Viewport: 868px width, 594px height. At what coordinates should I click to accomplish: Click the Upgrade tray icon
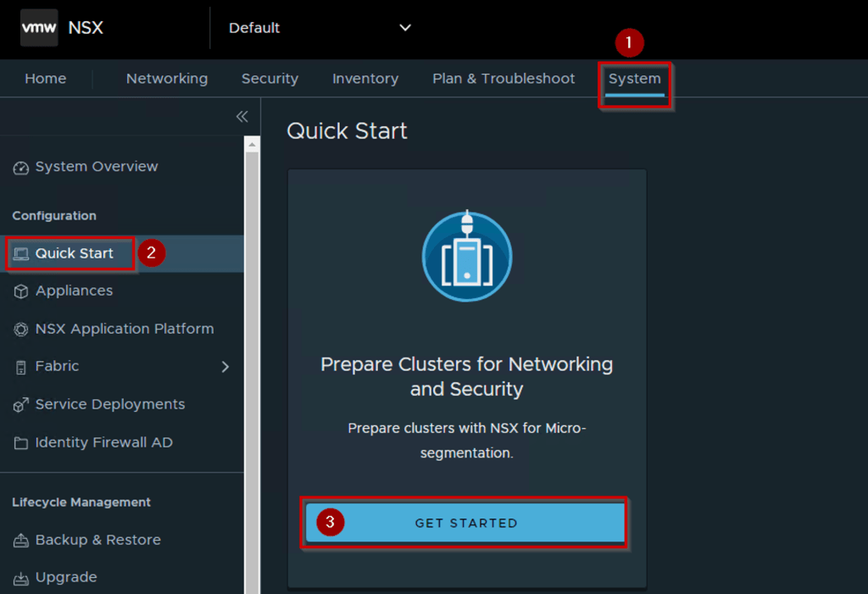pyautogui.click(x=21, y=578)
